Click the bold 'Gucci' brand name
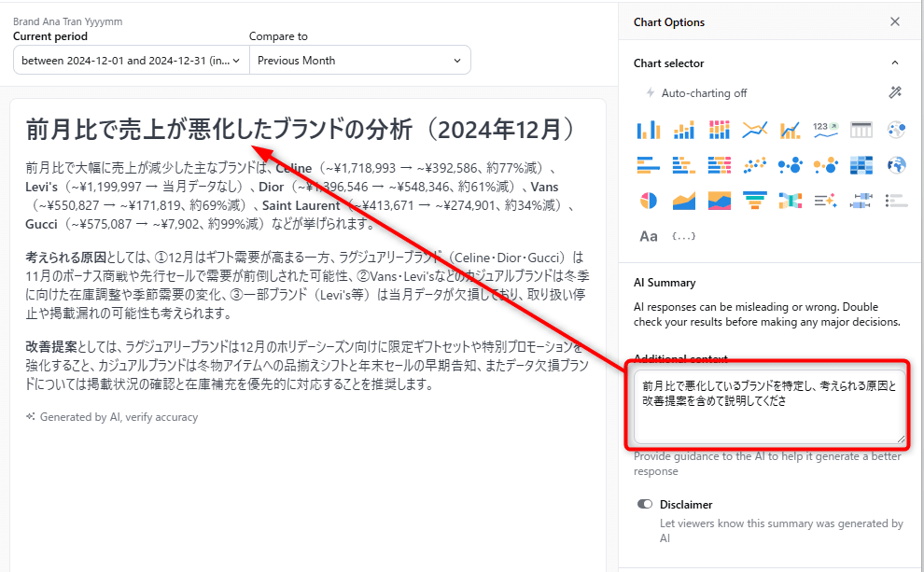The width and height of the screenshot is (924, 572). click(x=41, y=225)
